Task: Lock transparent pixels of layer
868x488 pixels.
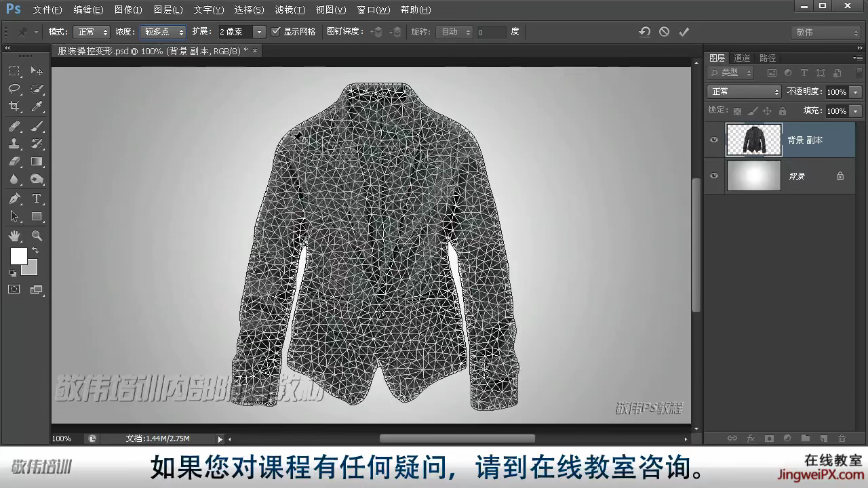Action: point(737,110)
